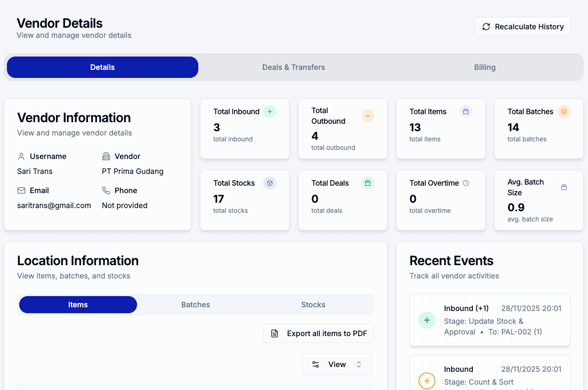Click the vendor email saritrans@gmail.com
The image size is (588, 390).
tap(54, 205)
